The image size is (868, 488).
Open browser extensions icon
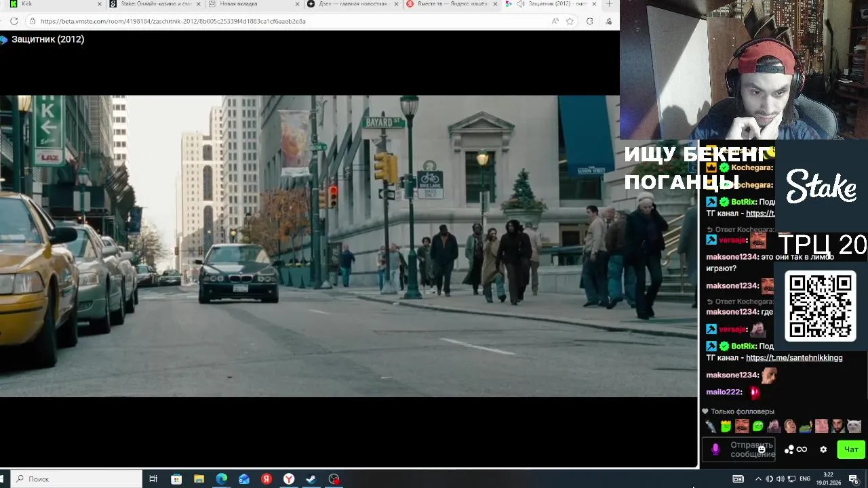coord(589,21)
